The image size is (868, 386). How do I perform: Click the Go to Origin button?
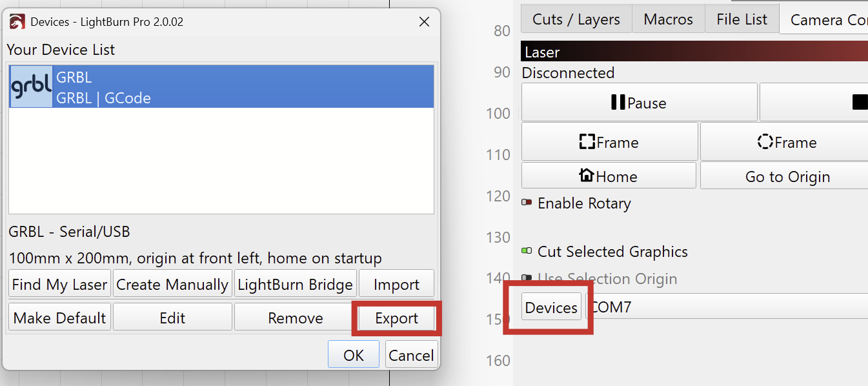(787, 176)
